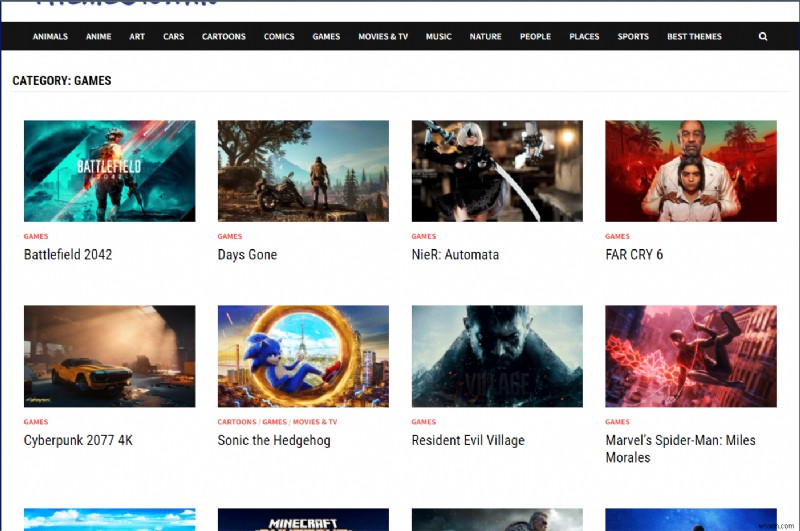Open the People menu item
The image size is (800, 531).
pyautogui.click(x=535, y=37)
